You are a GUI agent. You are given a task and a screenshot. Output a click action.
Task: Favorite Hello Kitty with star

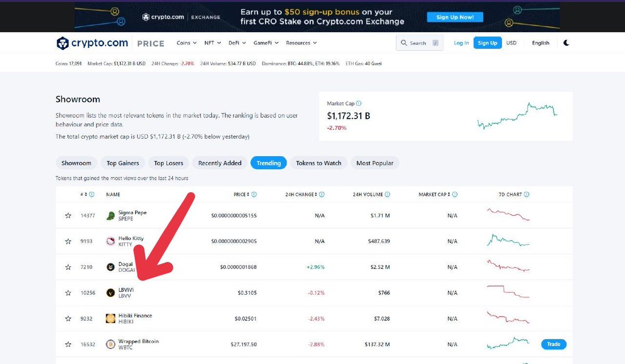pos(68,242)
